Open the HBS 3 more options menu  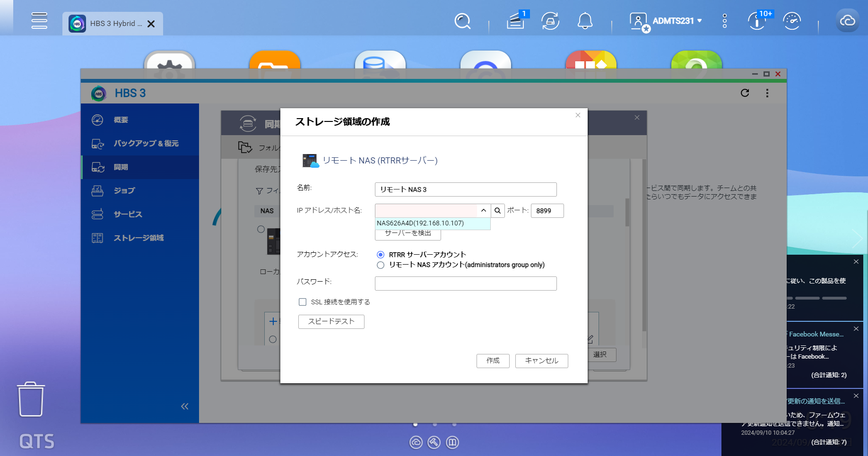767,93
